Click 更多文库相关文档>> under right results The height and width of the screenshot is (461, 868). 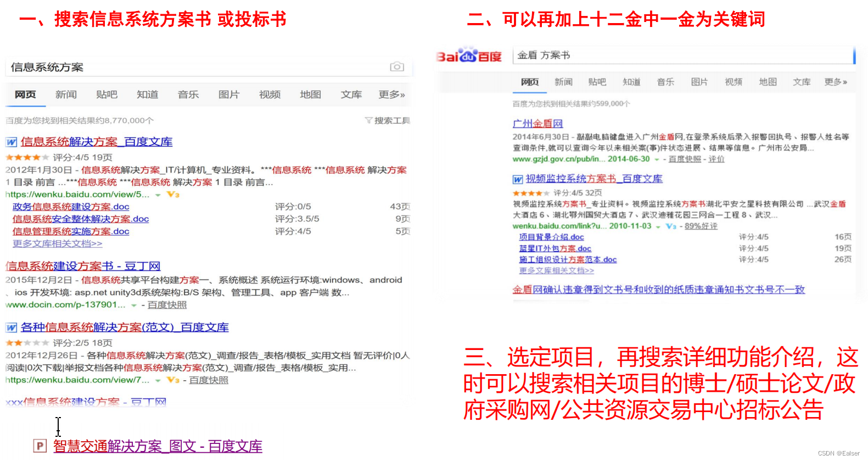point(557,271)
